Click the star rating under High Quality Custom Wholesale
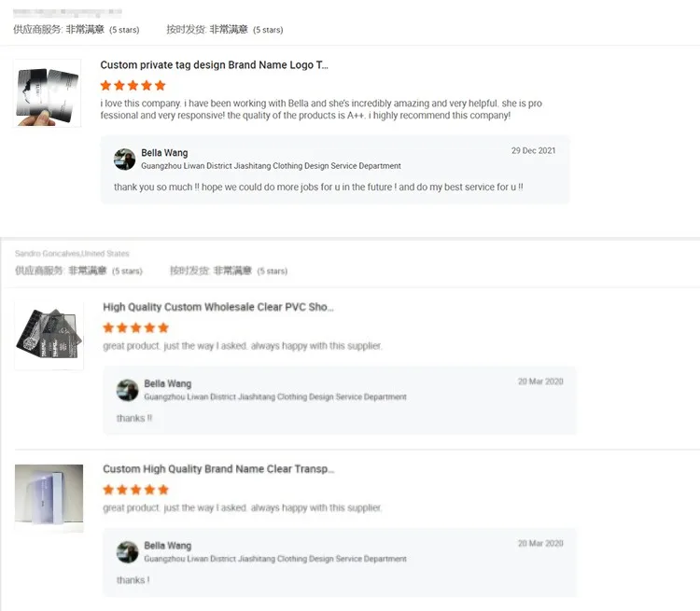700x611 pixels. [135, 327]
